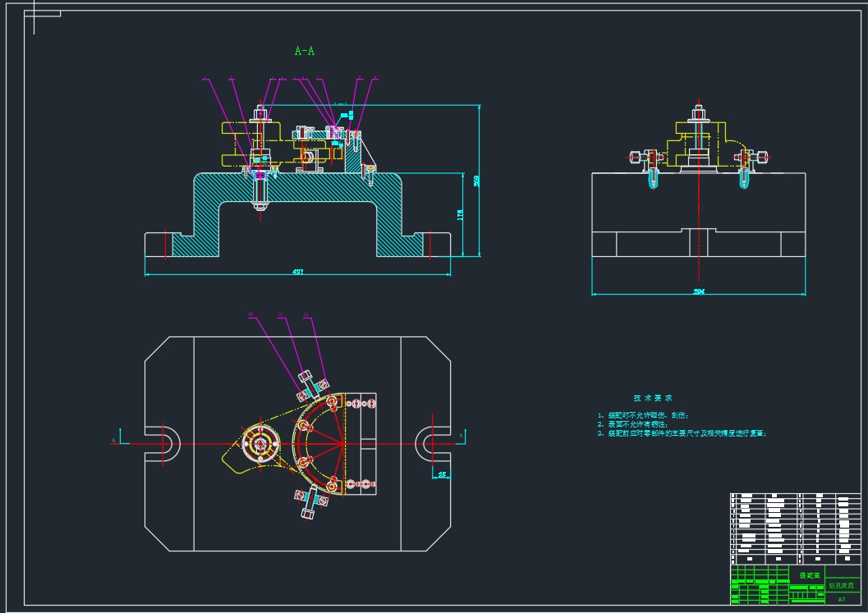Select the 178 vertical height dimension text
Image resolution: width=868 pixels, height=613 pixels.
460,215
